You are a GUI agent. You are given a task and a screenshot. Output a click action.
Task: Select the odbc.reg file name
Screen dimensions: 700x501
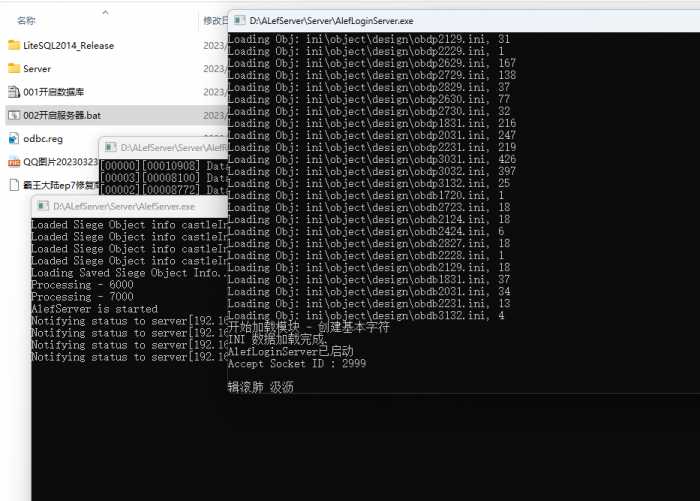pyautogui.click(x=43, y=138)
